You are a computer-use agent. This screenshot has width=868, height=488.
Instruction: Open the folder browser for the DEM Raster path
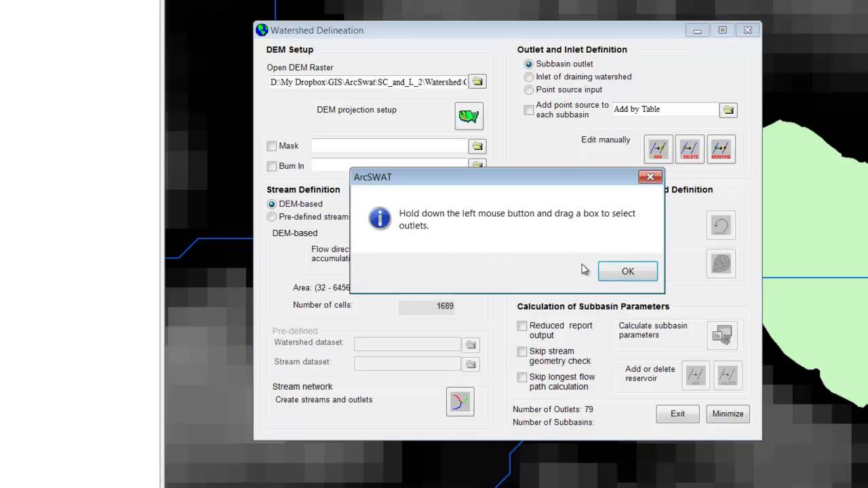click(x=477, y=81)
